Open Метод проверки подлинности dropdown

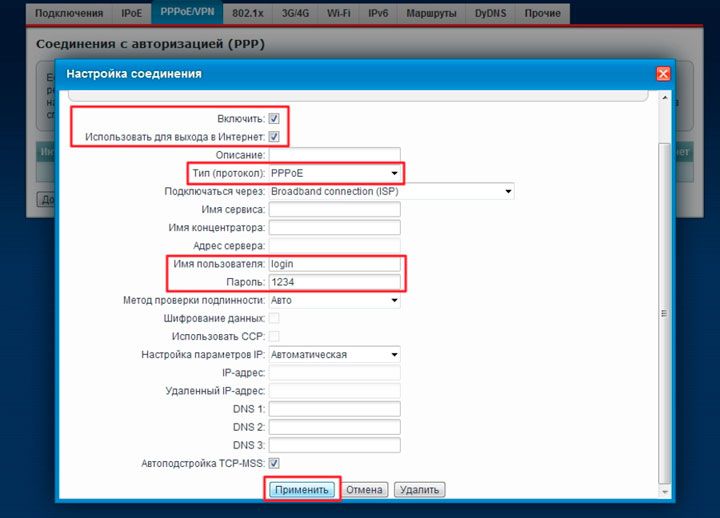click(334, 300)
